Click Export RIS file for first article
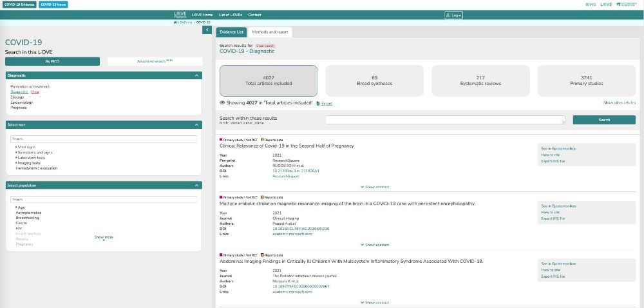The width and height of the screenshot is (644, 308). 553,160
